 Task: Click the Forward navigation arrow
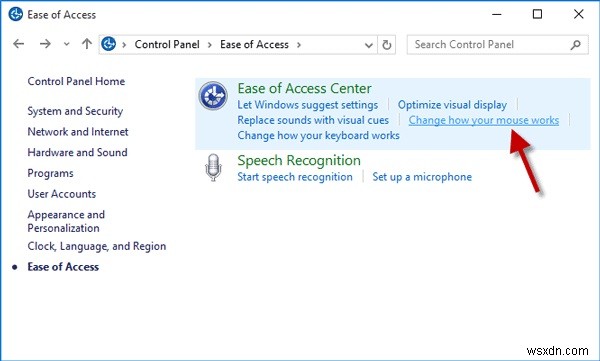coord(45,44)
